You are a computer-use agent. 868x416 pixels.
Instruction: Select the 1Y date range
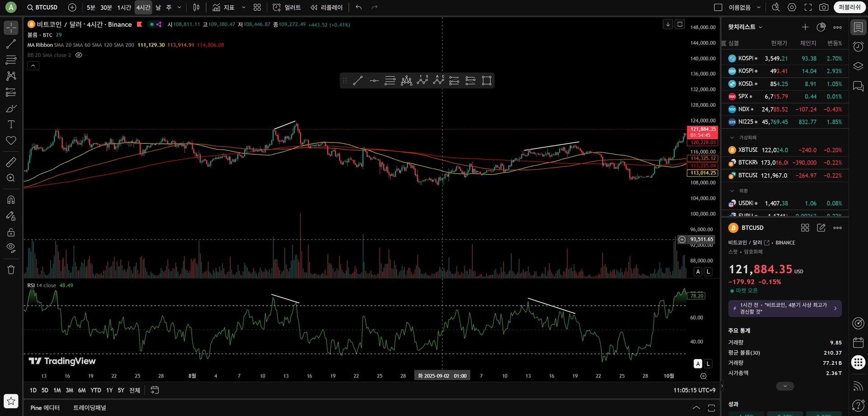(x=109, y=390)
